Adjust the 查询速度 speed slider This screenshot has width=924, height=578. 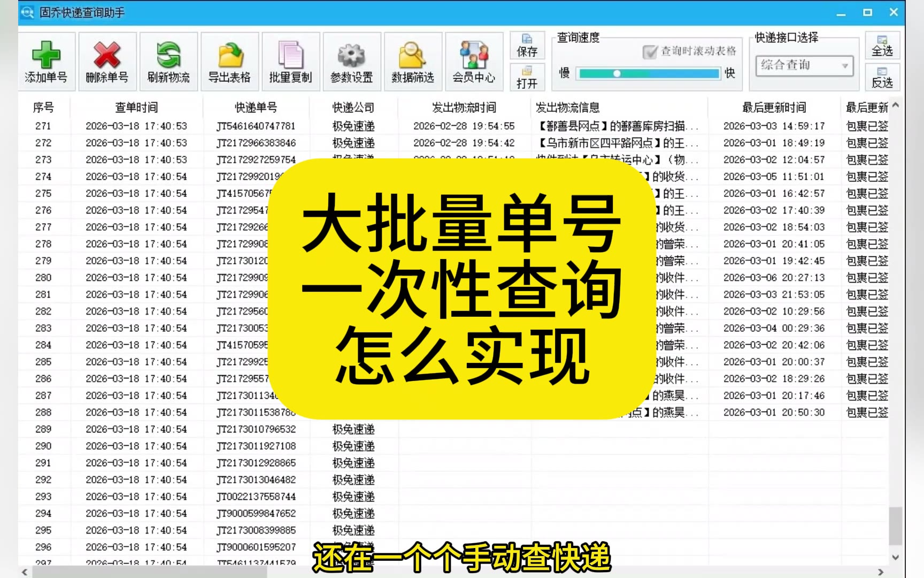649,73
